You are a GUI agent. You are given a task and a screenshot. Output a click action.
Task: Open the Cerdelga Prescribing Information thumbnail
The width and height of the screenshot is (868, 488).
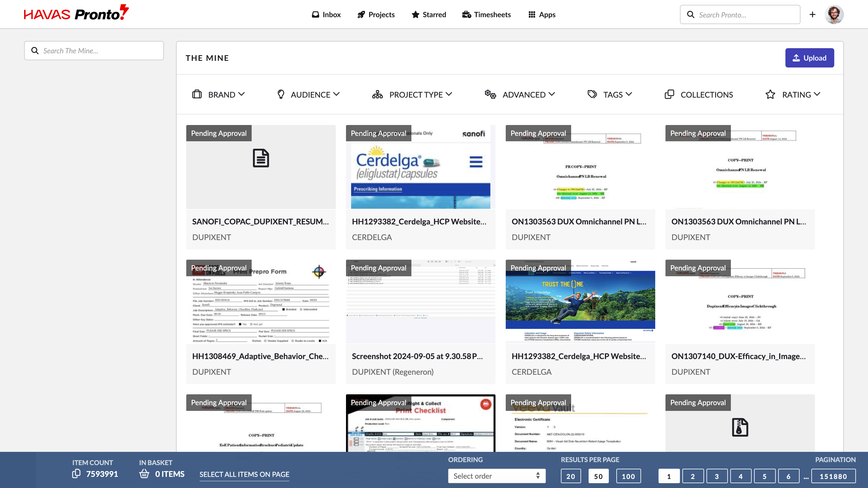(x=420, y=167)
